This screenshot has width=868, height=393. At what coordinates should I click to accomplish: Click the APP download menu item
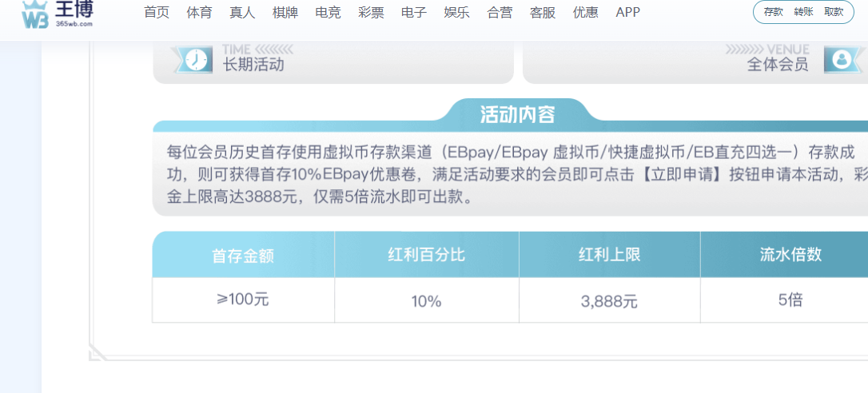pos(628,13)
